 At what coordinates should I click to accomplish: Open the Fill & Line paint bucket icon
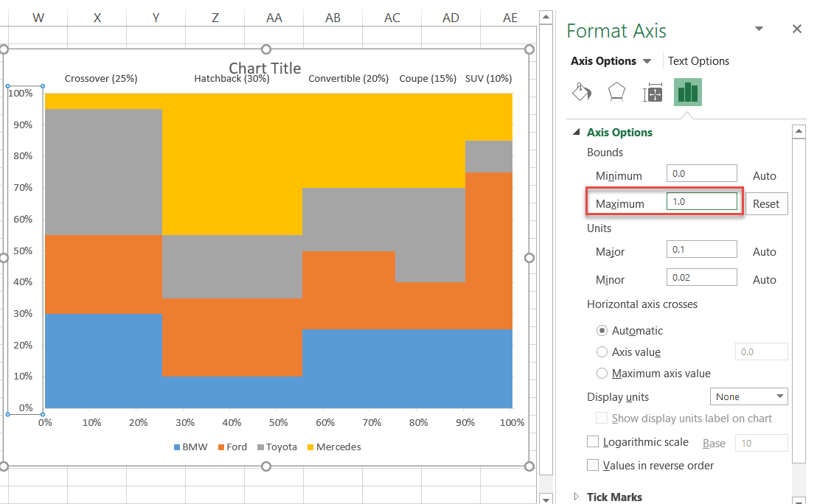coord(582,92)
